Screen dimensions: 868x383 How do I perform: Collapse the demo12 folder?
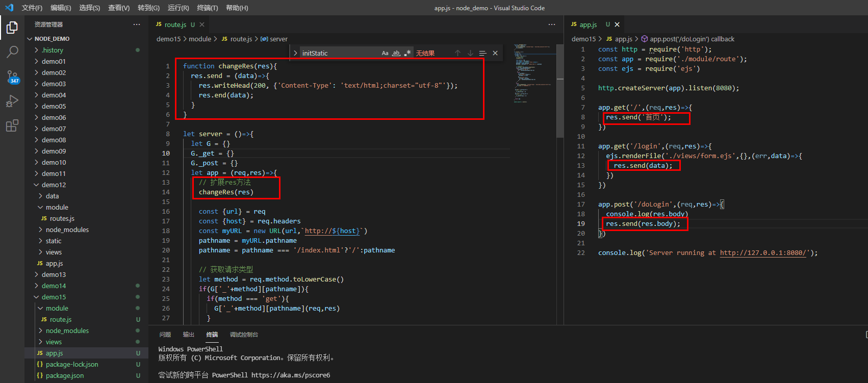(86, 185)
